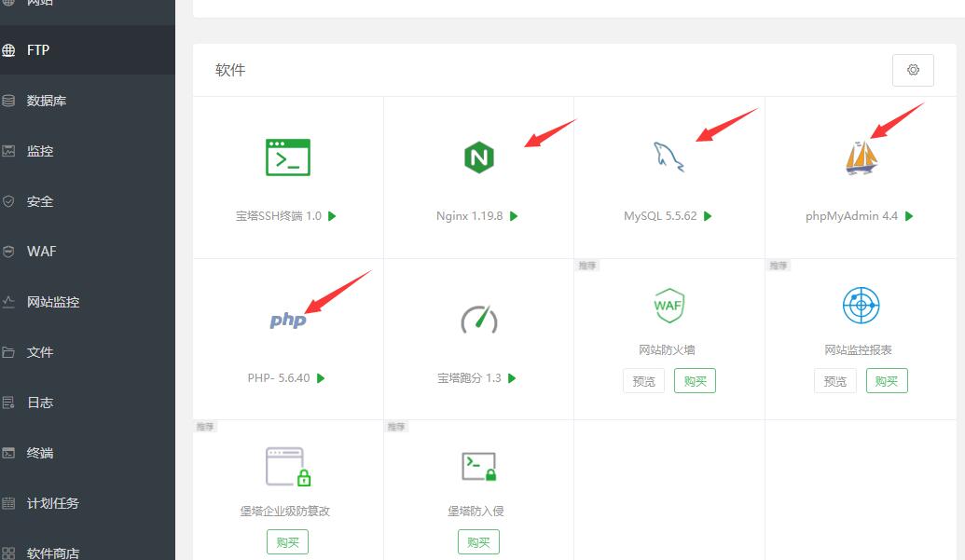Click the 软件 panel heading
This screenshot has height=560, width=965.
tap(230, 70)
